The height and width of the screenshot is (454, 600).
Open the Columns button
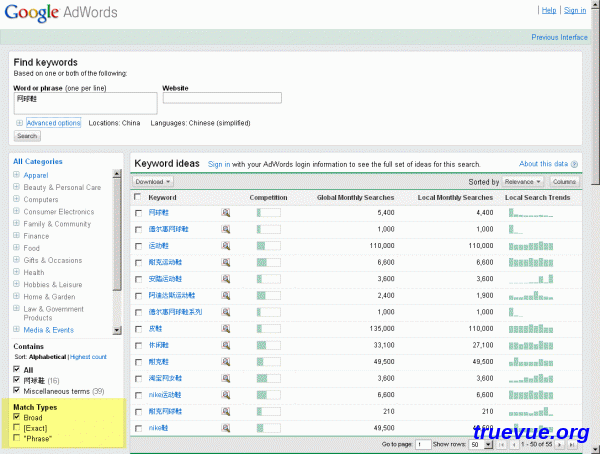(564, 182)
